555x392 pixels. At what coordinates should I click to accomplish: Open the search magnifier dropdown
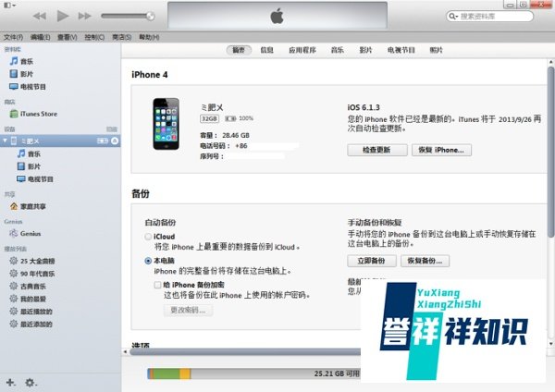click(x=452, y=17)
